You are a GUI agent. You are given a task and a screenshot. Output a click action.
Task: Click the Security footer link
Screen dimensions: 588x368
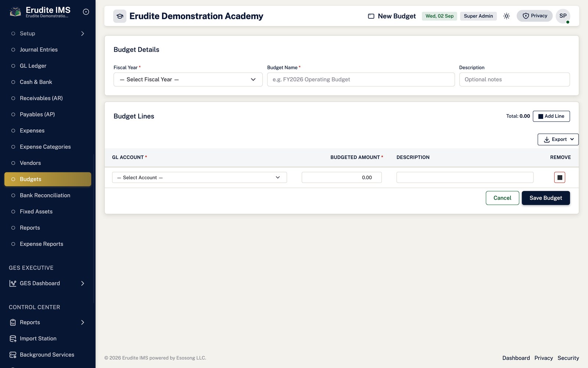(x=568, y=358)
